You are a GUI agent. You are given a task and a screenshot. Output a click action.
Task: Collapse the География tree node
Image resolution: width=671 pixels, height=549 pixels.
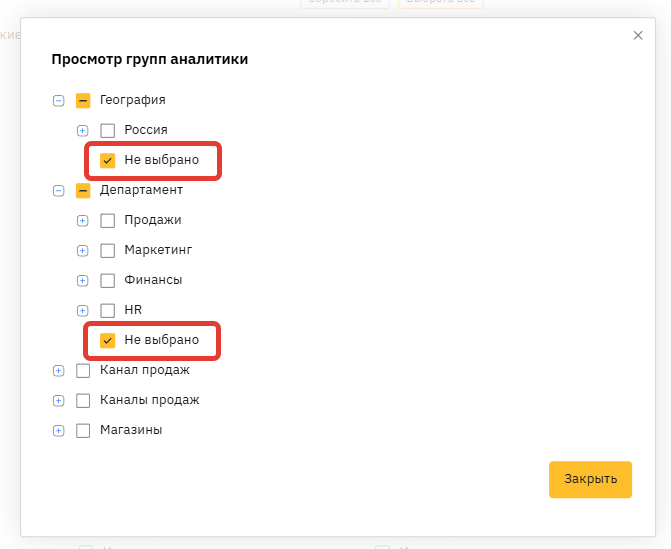(58, 100)
